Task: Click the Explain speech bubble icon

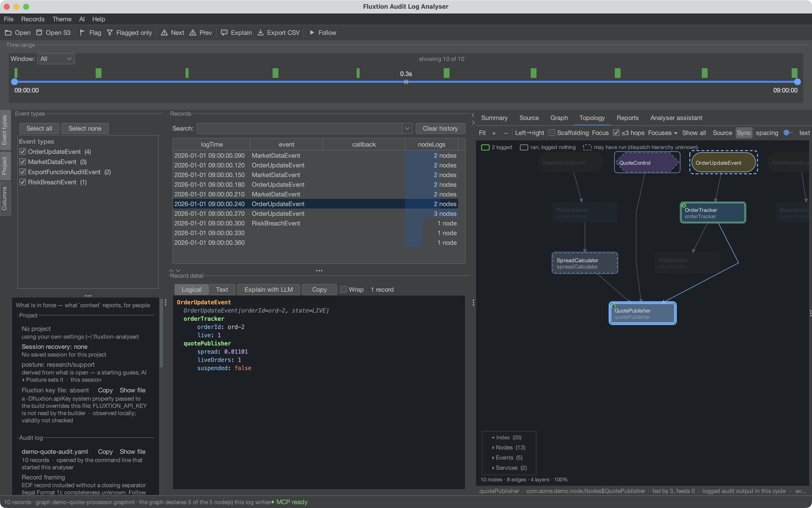Action: pyautogui.click(x=224, y=33)
